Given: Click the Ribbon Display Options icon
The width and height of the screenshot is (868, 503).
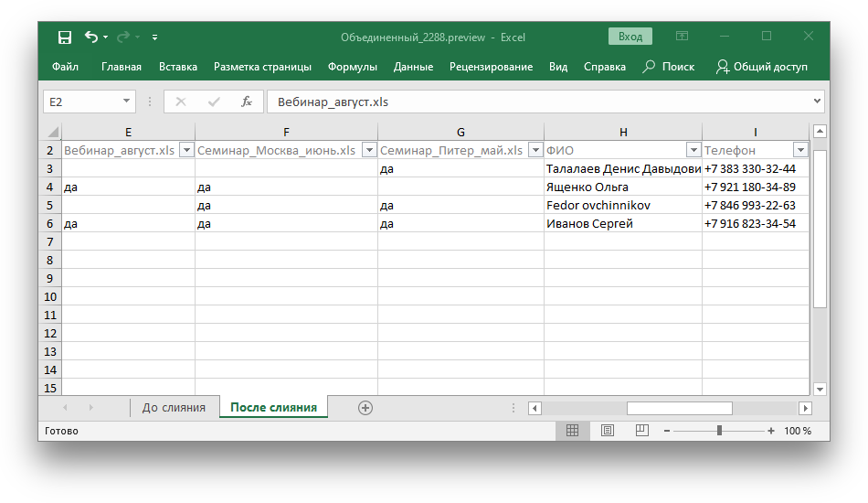Looking at the screenshot, I should 682,37.
